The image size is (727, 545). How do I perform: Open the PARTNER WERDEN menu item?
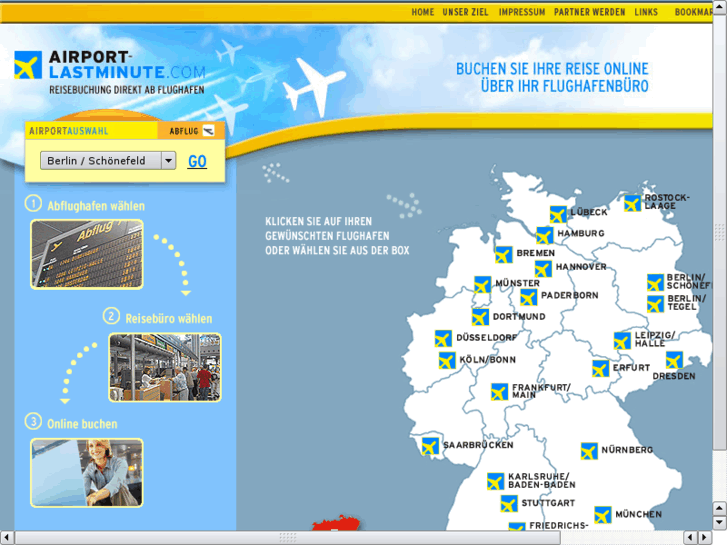click(590, 12)
